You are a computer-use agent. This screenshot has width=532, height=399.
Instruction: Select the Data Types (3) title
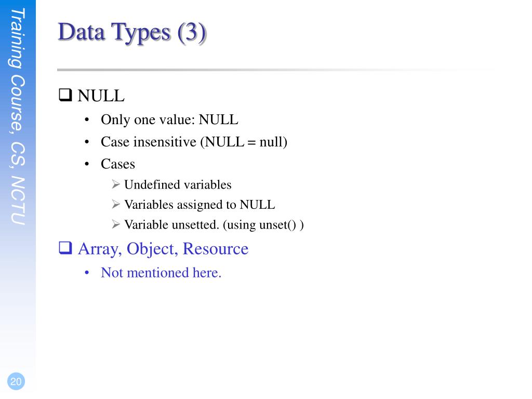click(132, 33)
